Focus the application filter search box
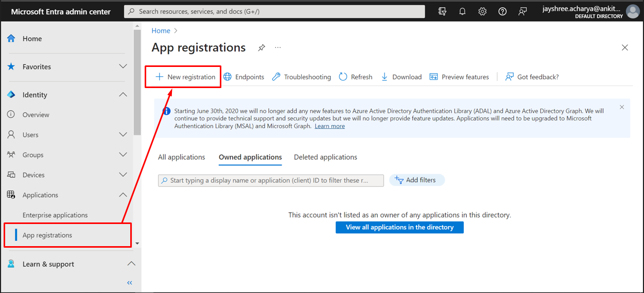The width and height of the screenshot is (644, 293). click(x=271, y=180)
